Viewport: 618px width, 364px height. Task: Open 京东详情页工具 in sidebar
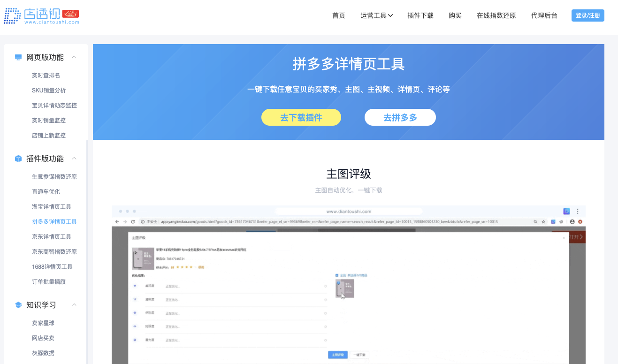(x=52, y=237)
